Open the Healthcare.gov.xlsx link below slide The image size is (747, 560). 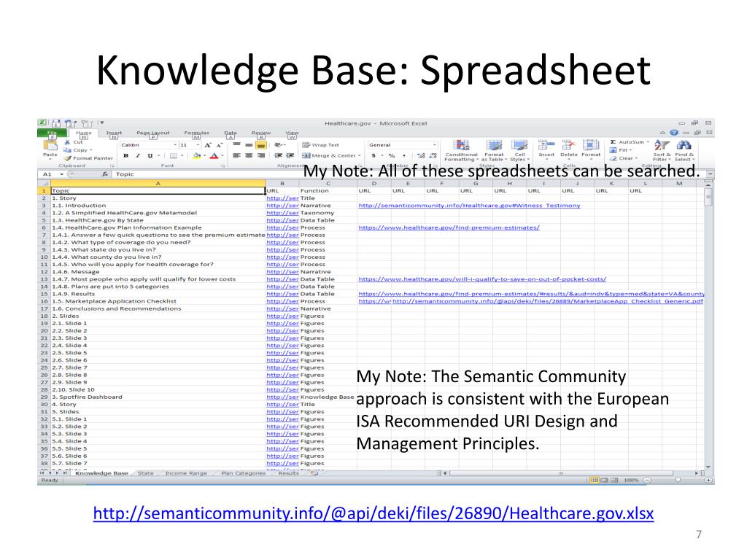coord(373,513)
